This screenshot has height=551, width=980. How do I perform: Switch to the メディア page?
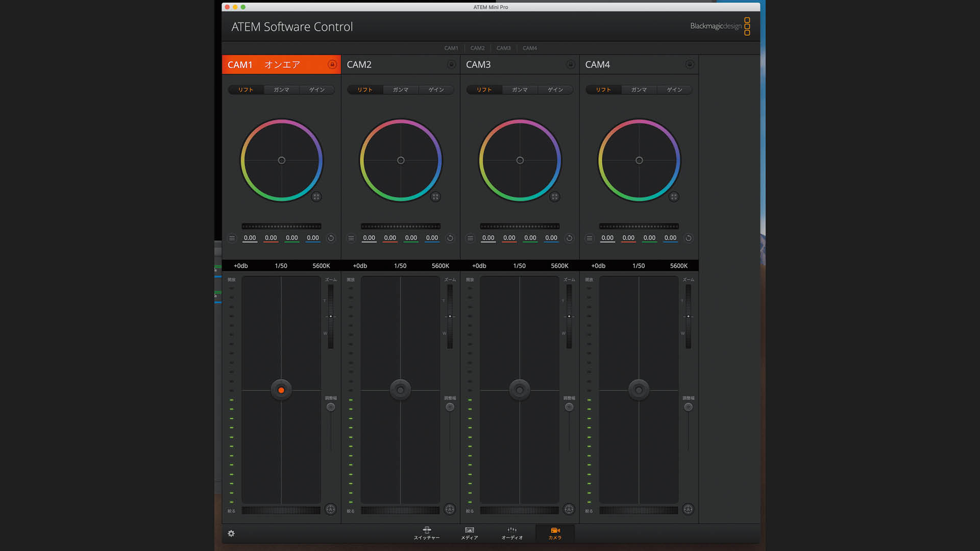(x=470, y=534)
